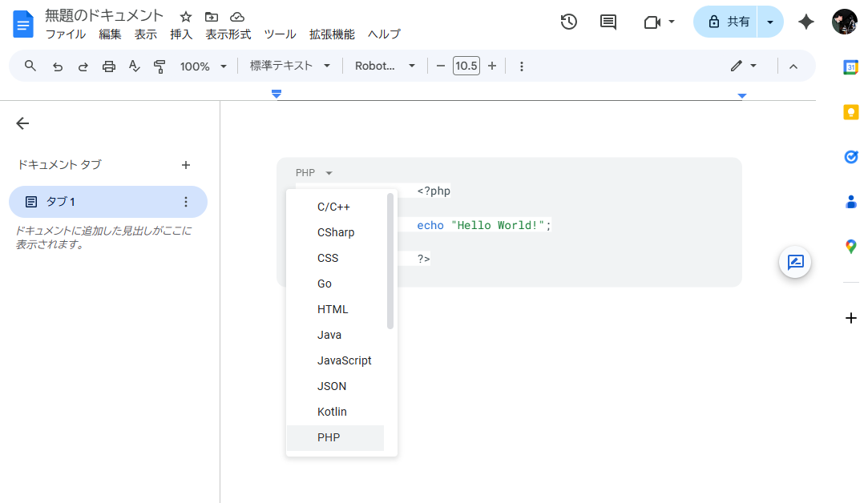Open the Roboto font dropdown
868x503 pixels.
386,66
